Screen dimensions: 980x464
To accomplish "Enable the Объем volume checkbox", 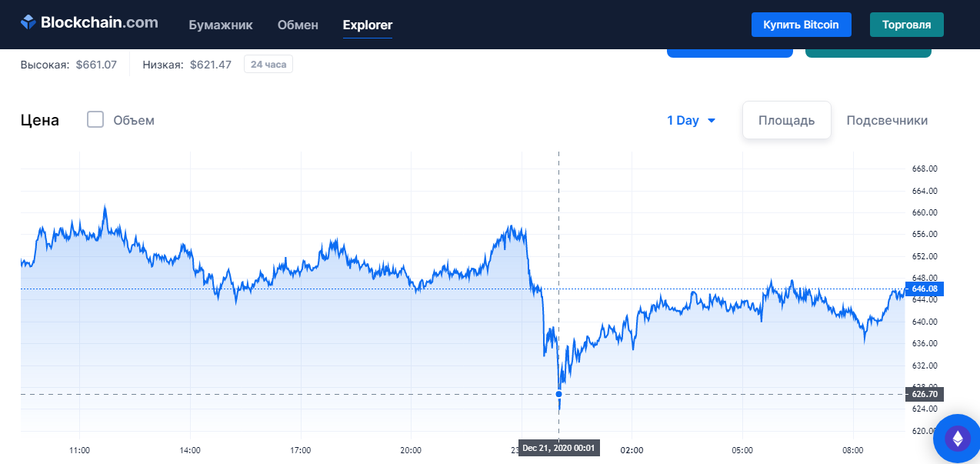I will (95, 120).
